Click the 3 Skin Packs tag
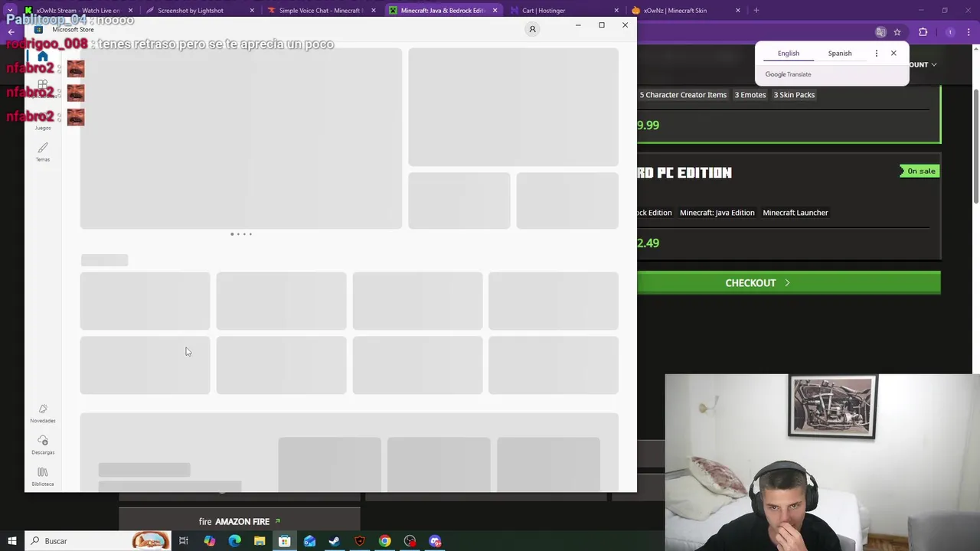 click(x=794, y=95)
